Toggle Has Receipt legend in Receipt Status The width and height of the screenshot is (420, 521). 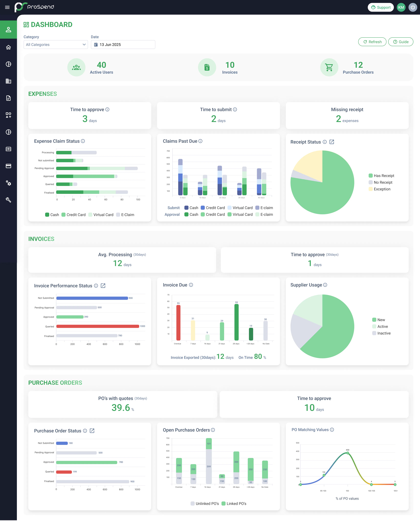(381, 176)
